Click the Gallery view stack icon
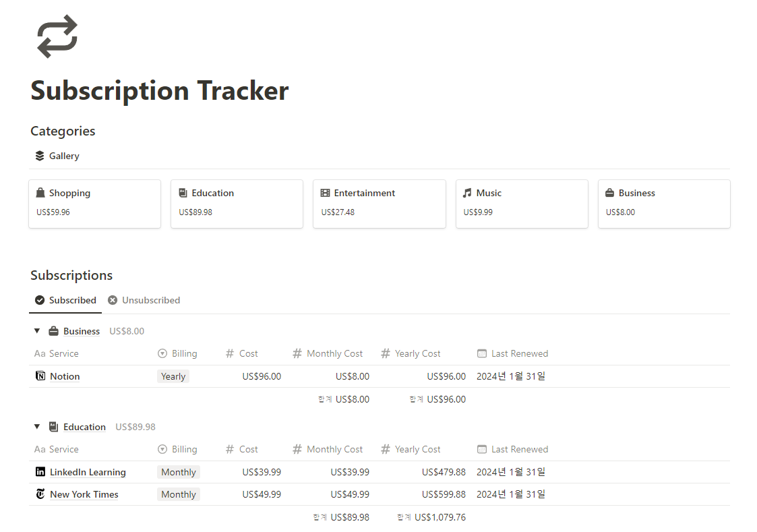757x532 pixels. 40,156
